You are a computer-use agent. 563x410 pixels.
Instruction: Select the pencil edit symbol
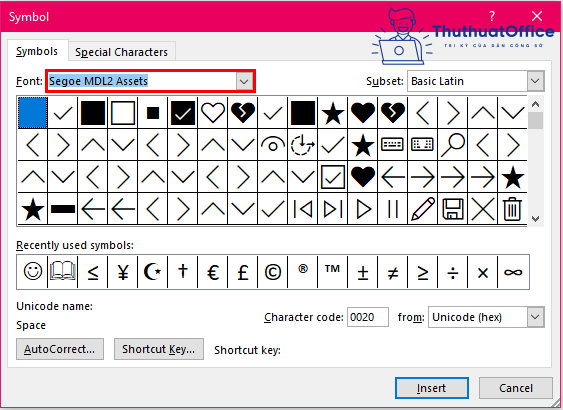pyautogui.click(x=423, y=209)
